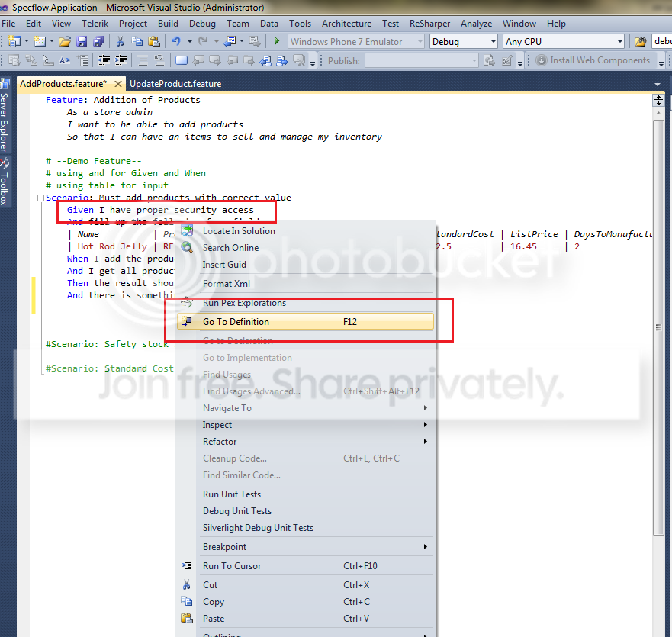The height and width of the screenshot is (637, 672).
Task: Open the active documents list dropdown arrow
Action: 658,85
